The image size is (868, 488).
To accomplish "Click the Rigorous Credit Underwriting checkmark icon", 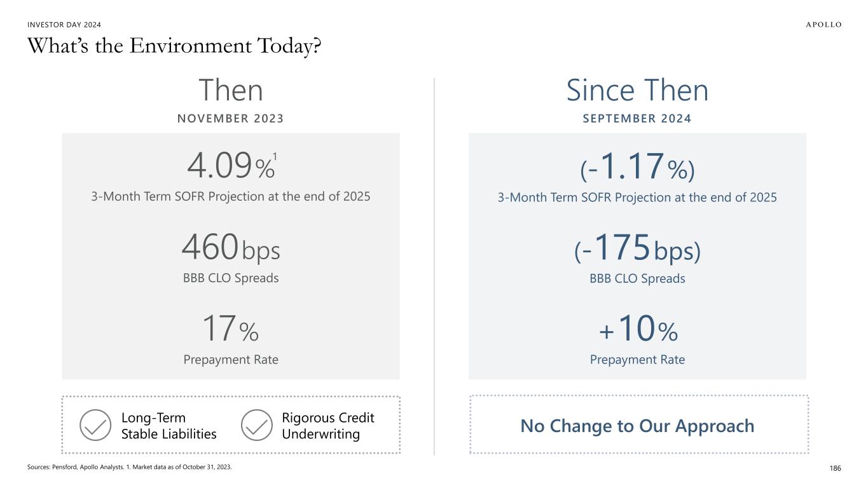I will pos(257,424).
